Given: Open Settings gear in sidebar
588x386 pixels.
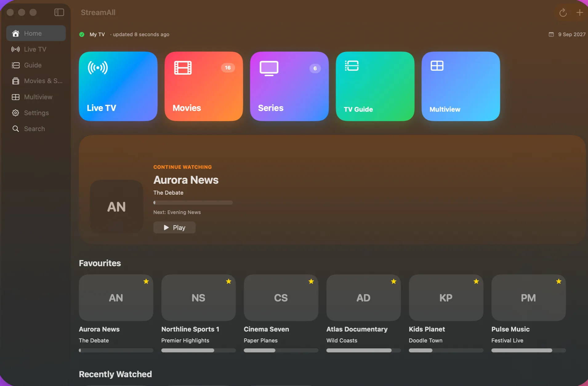Looking at the screenshot, I should [36, 113].
